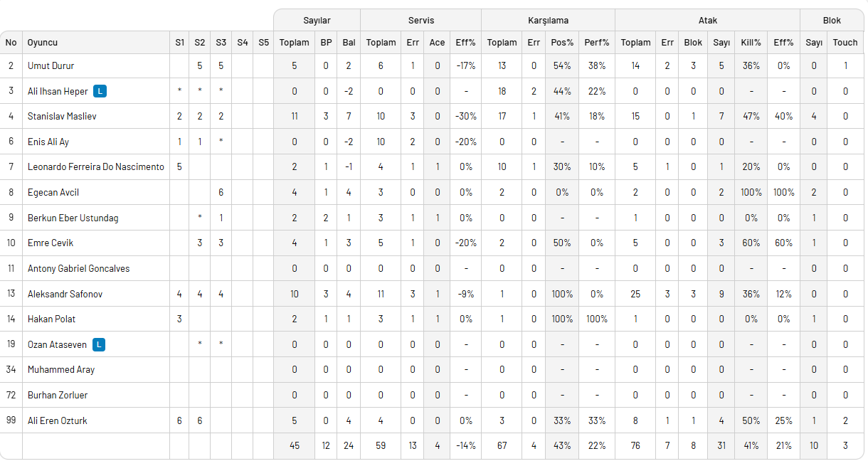Click the Pos% column header
Image resolution: width=868 pixels, height=466 pixels.
(562, 43)
